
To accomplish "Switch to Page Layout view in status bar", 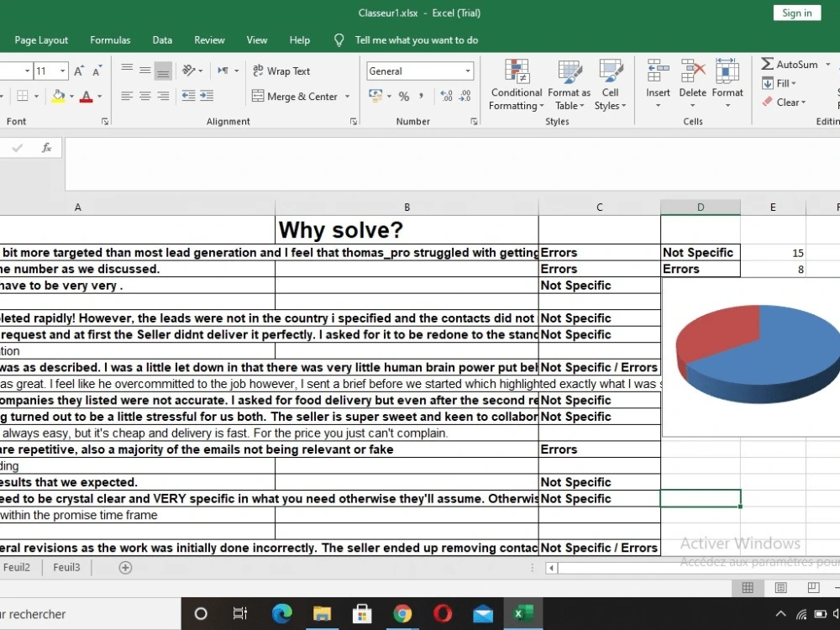I will click(x=780, y=588).
